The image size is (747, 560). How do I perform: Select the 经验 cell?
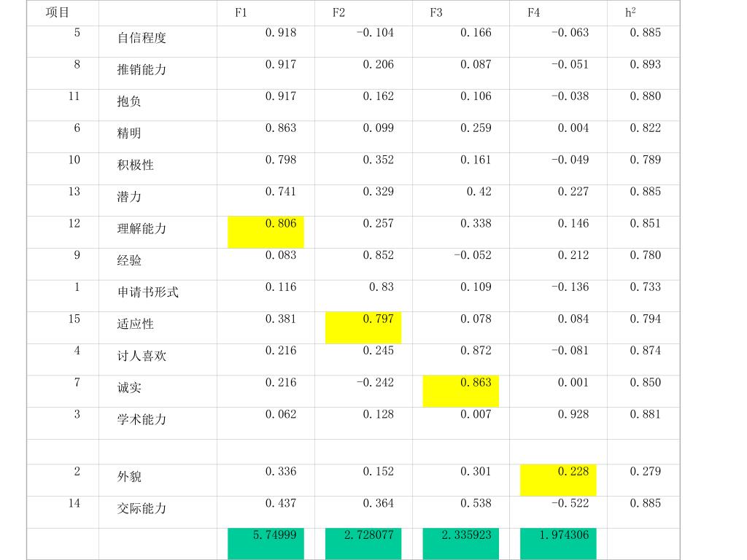[x=158, y=264]
